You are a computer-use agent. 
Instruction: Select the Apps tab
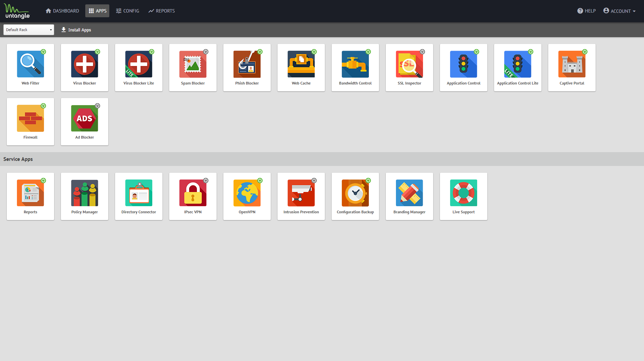(x=97, y=11)
